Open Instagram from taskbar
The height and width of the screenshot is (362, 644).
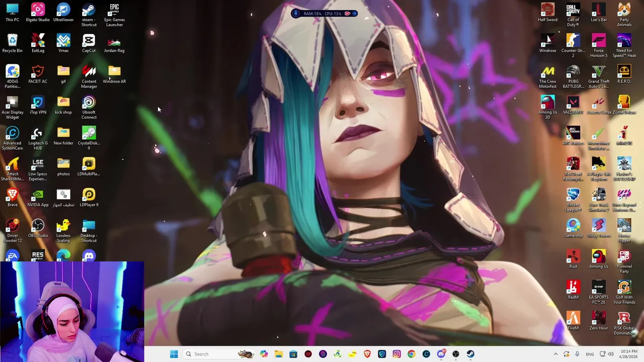coord(396,354)
